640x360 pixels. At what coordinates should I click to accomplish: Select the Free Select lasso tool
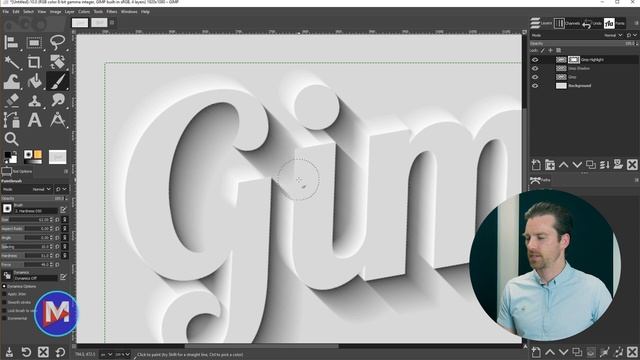point(58,42)
